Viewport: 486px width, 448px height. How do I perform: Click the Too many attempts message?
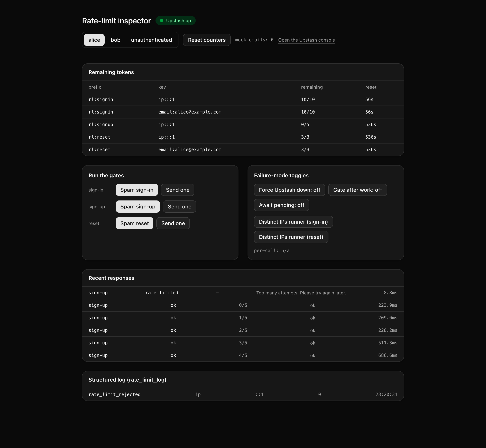click(x=301, y=293)
